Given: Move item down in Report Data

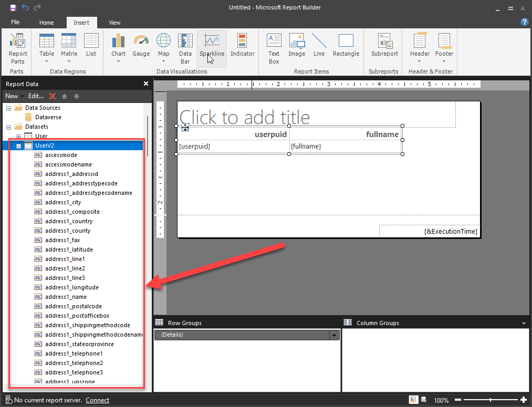Looking at the screenshot, I should pos(77,96).
